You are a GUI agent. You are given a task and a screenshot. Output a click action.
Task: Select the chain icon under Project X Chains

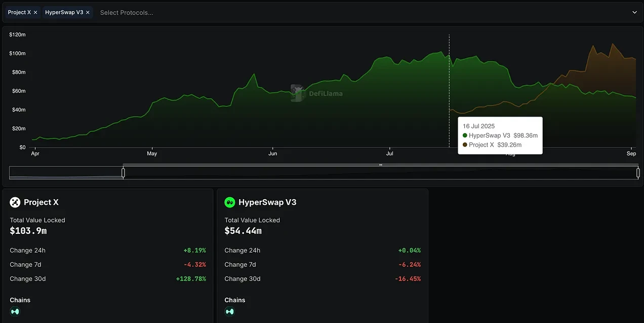pos(15,311)
